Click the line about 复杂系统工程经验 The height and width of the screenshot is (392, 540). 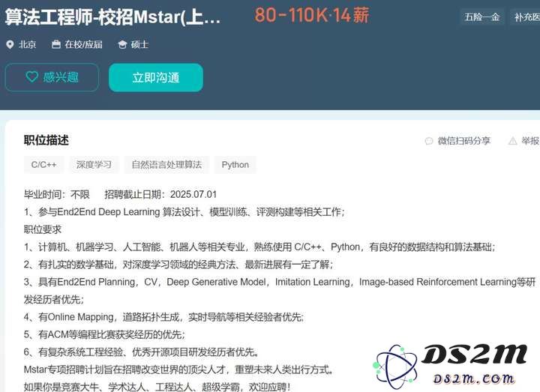click(x=142, y=352)
